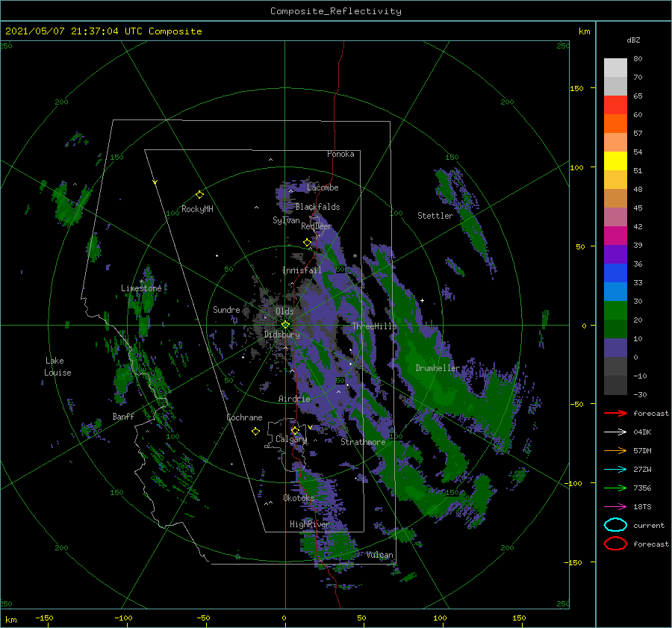Click the yellow diamond marker in Calgary

click(295, 430)
